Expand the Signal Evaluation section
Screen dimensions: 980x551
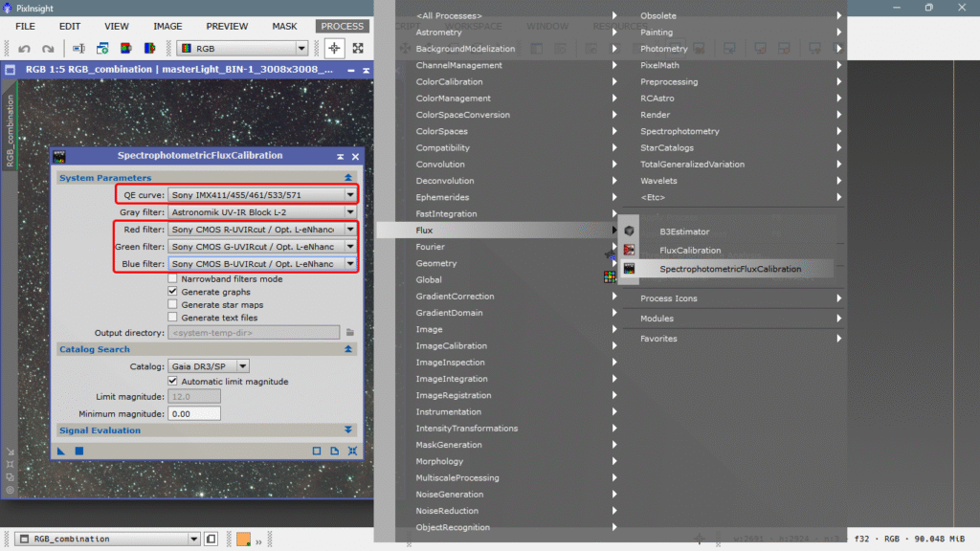[x=348, y=430]
